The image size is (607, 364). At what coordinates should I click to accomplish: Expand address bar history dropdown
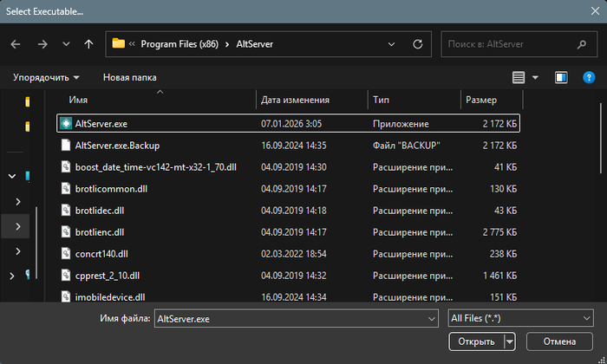coord(391,44)
